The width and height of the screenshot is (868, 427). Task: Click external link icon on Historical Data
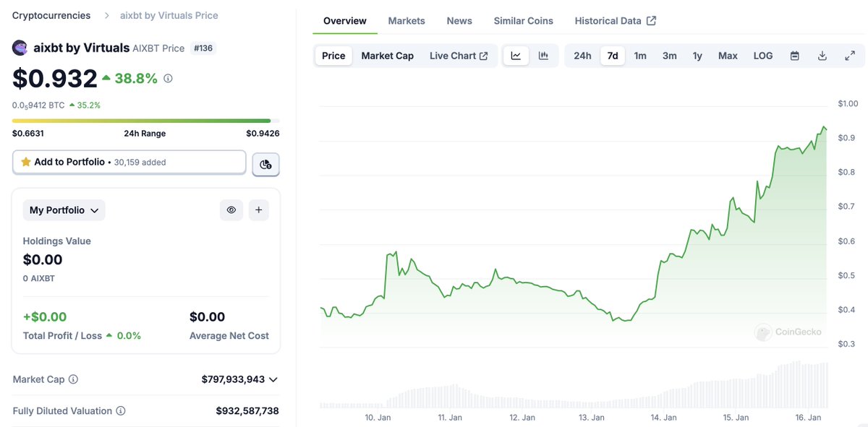(x=651, y=21)
